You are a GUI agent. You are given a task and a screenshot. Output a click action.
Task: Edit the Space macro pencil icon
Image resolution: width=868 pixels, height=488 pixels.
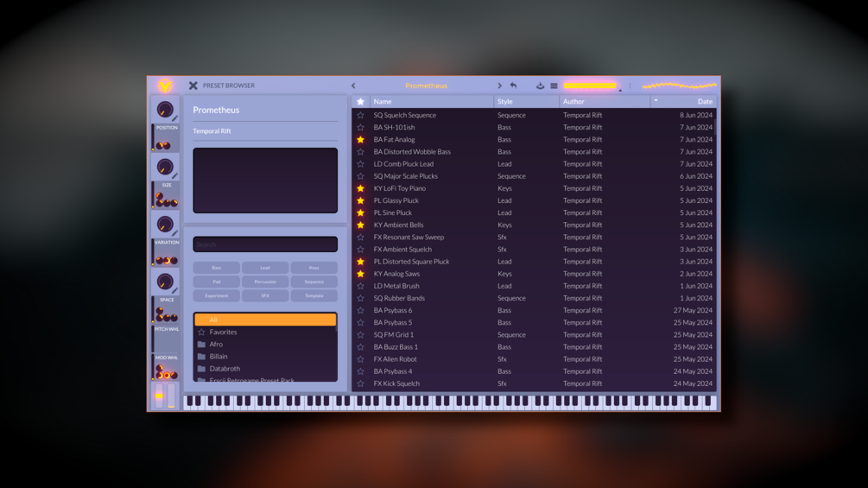(175, 290)
